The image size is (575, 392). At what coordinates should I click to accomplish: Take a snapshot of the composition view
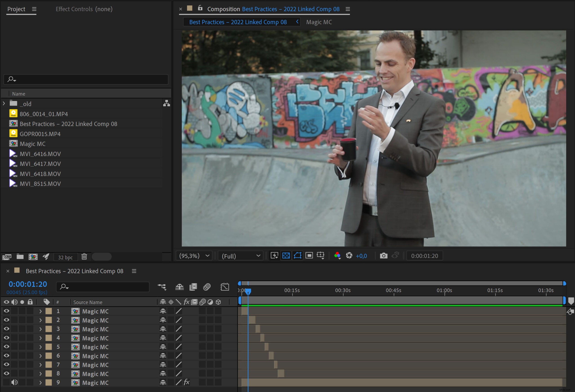(x=383, y=256)
